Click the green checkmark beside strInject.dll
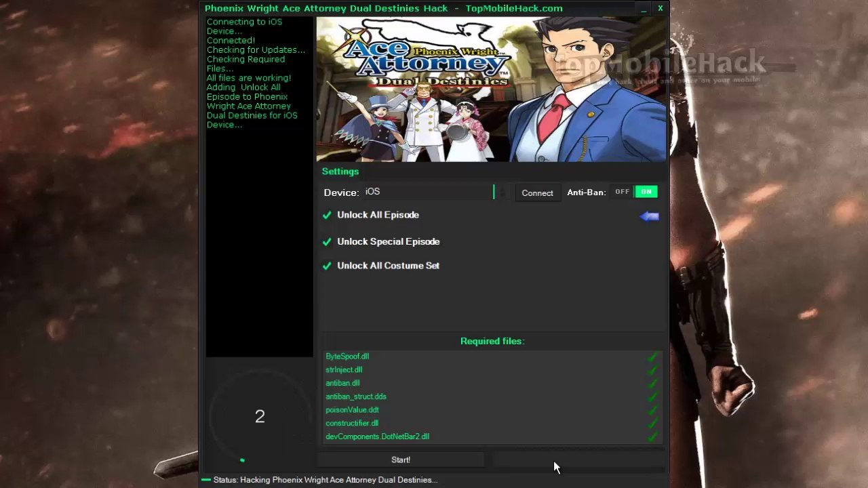Image resolution: width=868 pixels, height=488 pixels. point(652,370)
